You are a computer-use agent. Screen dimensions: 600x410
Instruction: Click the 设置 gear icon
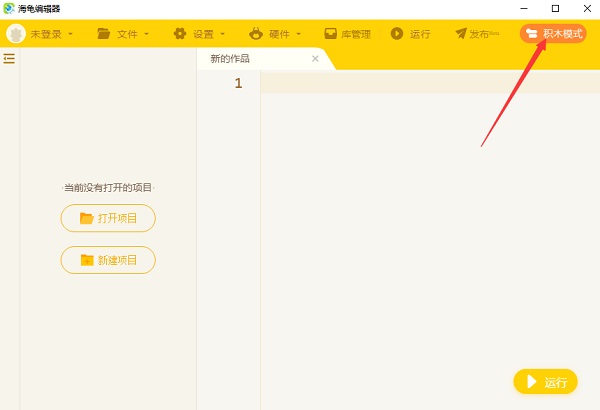point(180,34)
